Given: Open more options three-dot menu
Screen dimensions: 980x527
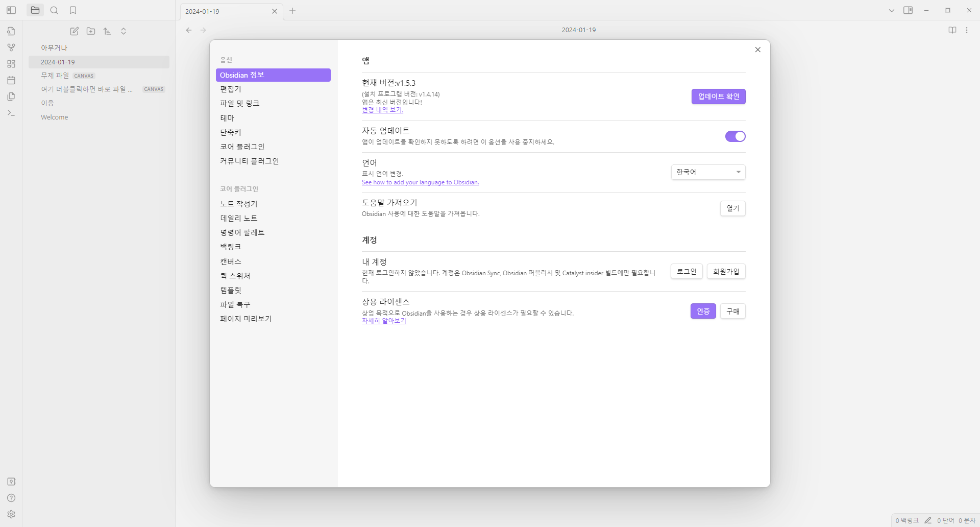Looking at the screenshot, I should pyautogui.click(x=967, y=30).
